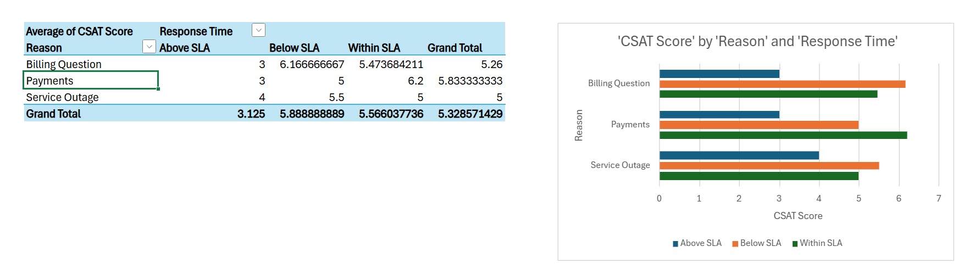Select cell value 5.888888889
980x274 pixels.
coord(312,114)
